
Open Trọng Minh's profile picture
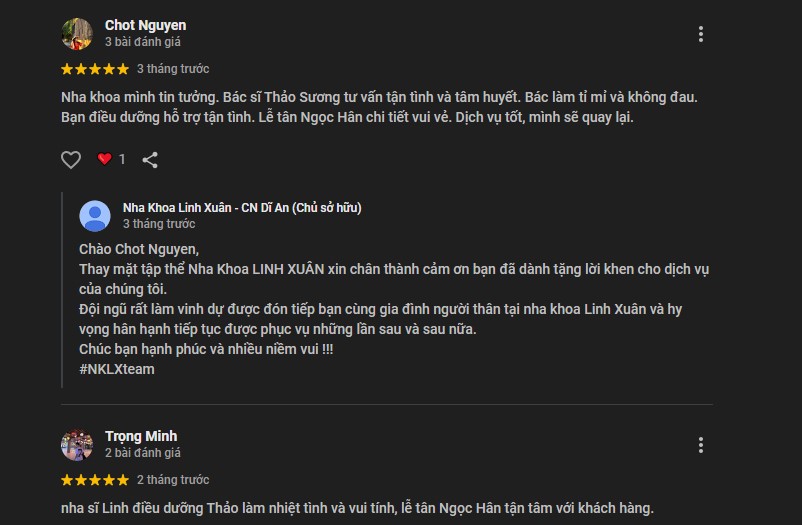[77, 445]
